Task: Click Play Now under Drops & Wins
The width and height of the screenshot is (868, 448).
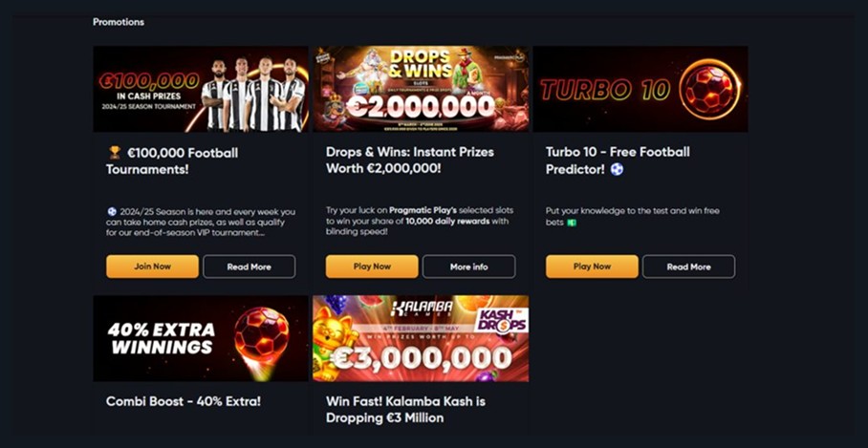Action: click(372, 267)
